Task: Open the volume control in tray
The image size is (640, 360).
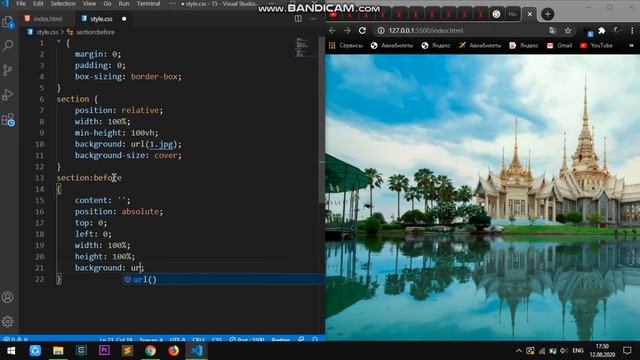Action: coord(564,351)
